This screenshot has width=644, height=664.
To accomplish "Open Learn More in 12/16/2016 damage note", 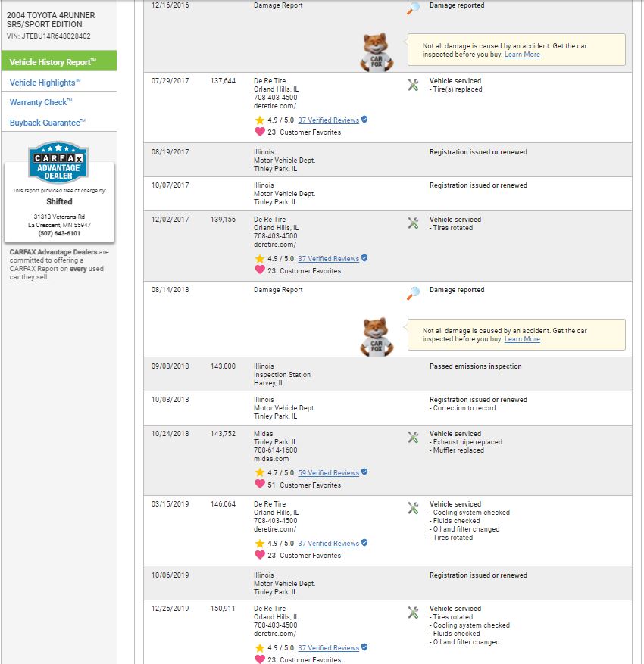I will (x=522, y=55).
